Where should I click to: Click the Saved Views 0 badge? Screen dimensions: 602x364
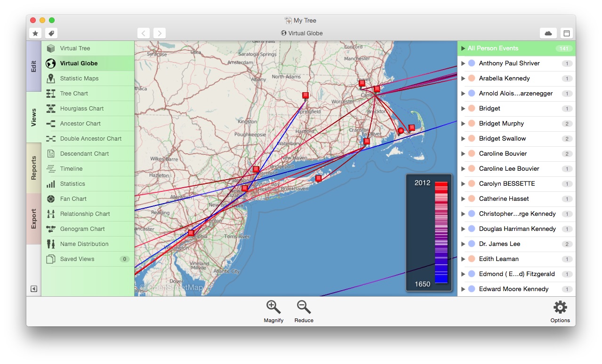click(x=125, y=259)
